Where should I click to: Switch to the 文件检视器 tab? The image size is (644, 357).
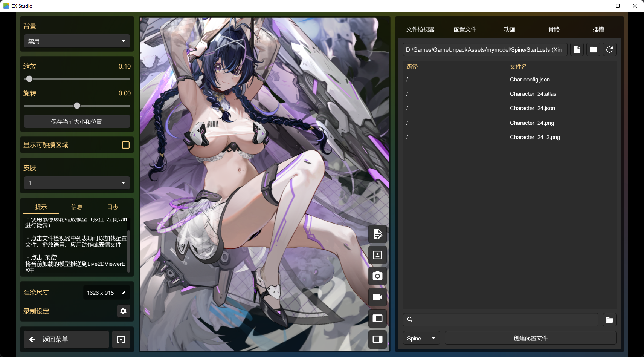click(420, 29)
